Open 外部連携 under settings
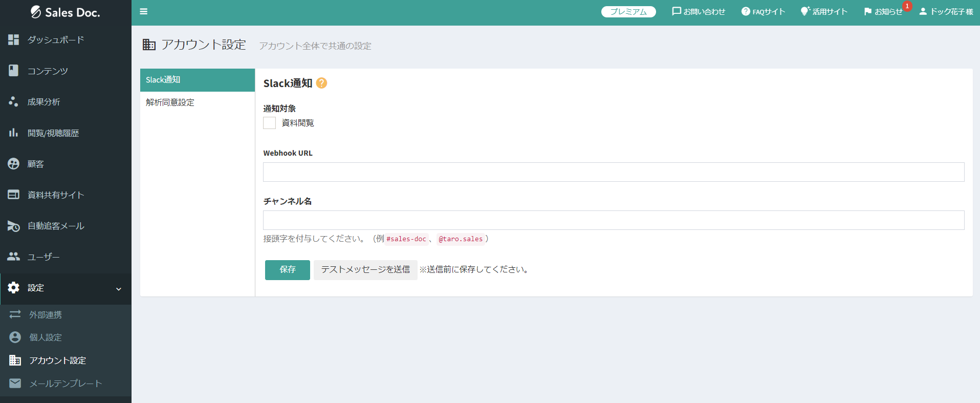980x403 pixels. 45,314
